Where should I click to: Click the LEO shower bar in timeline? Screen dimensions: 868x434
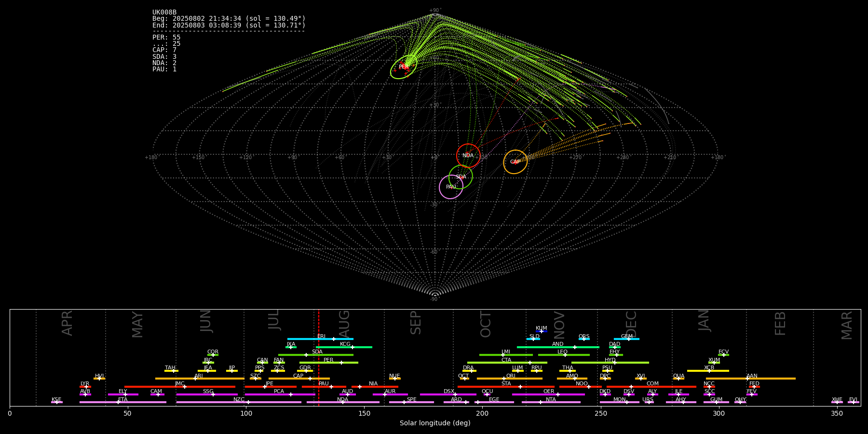point(564,355)
